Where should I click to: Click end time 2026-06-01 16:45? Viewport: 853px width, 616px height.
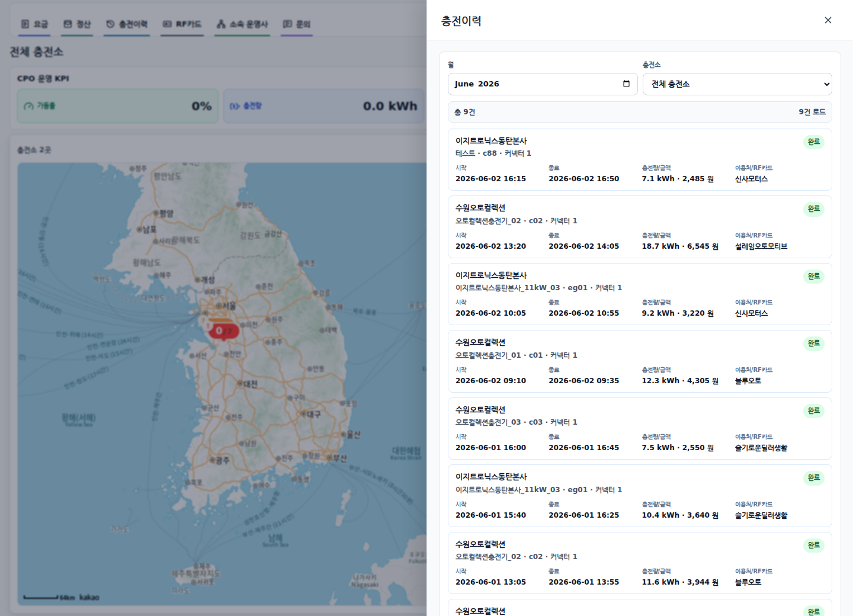pos(583,448)
